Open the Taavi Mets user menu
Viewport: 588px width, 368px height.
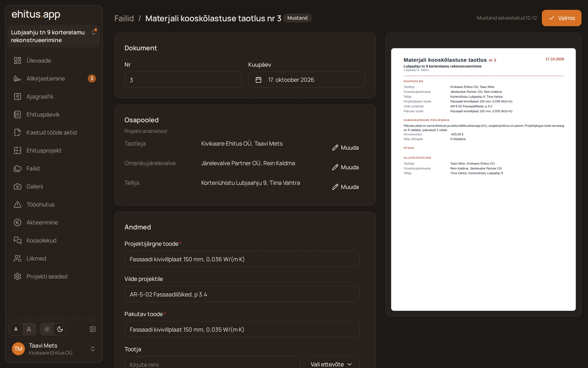click(x=54, y=349)
